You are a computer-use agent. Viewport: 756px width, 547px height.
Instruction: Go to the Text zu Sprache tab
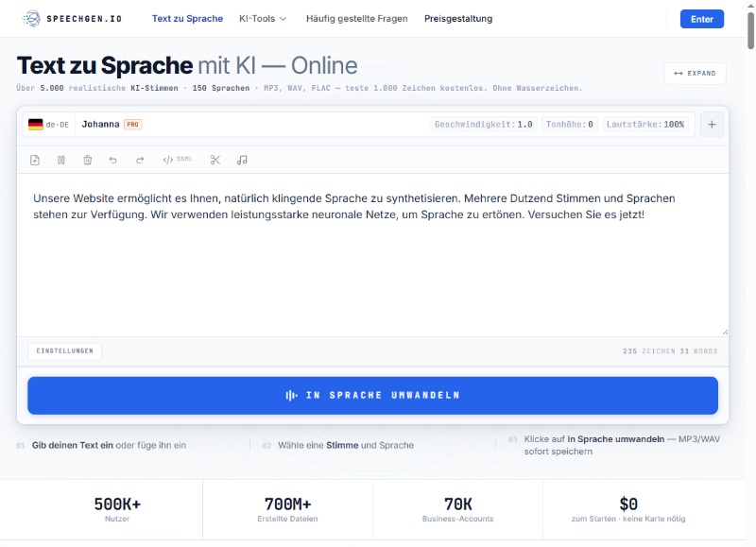(x=187, y=19)
